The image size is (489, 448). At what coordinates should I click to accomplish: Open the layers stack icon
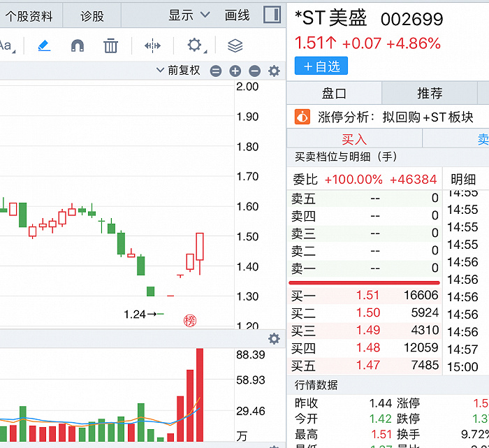[x=235, y=46]
